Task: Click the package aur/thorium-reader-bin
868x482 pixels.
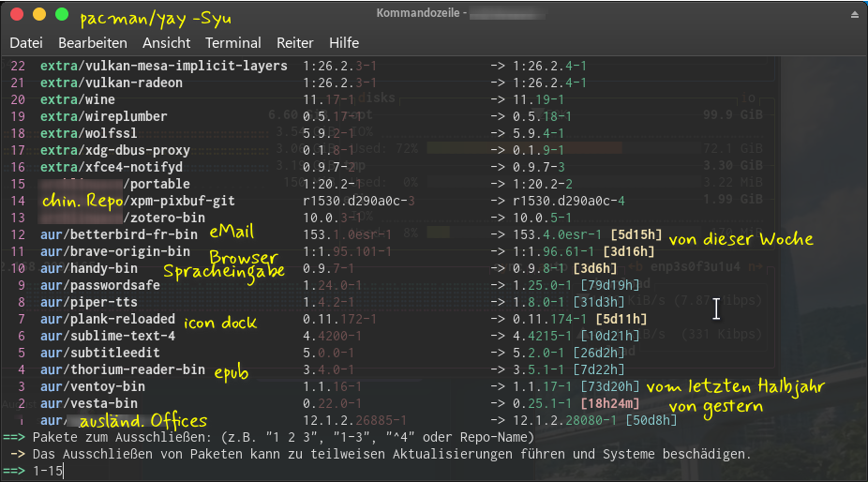Action: click(x=123, y=370)
